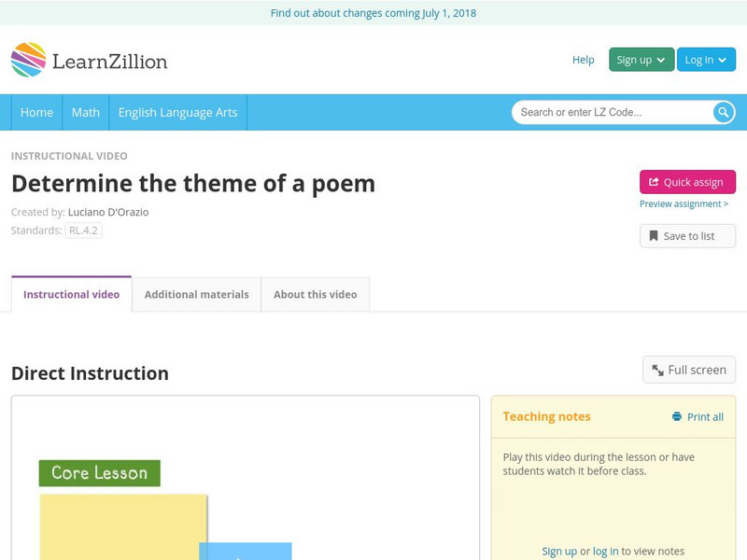Click the LearnZillion rainbow logo

(28, 59)
